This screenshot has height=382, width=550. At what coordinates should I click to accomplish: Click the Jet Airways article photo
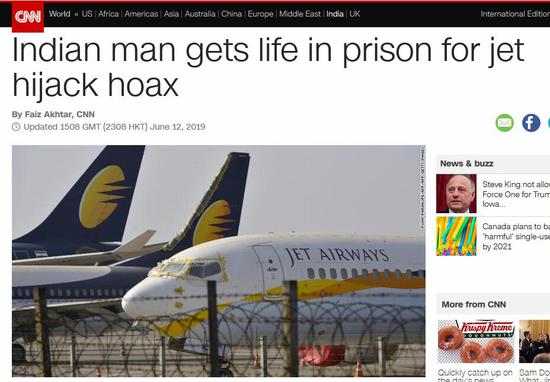click(x=219, y=261)
